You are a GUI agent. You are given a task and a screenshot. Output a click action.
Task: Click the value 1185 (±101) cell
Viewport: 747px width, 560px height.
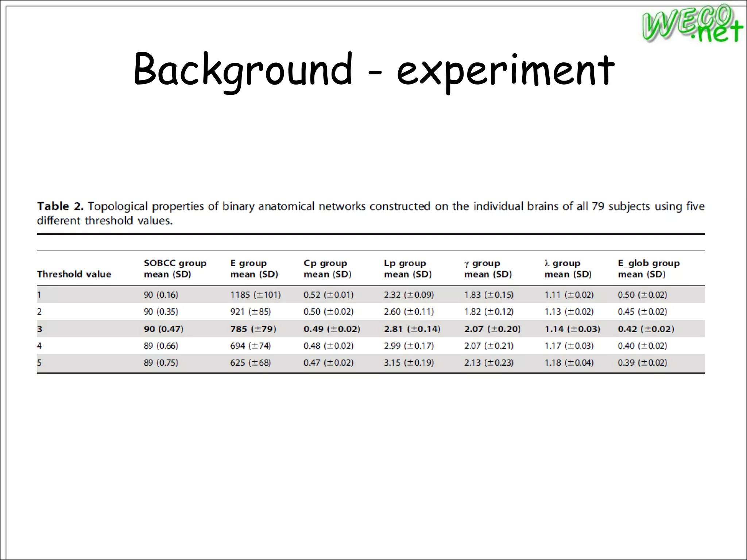[255, 295]
